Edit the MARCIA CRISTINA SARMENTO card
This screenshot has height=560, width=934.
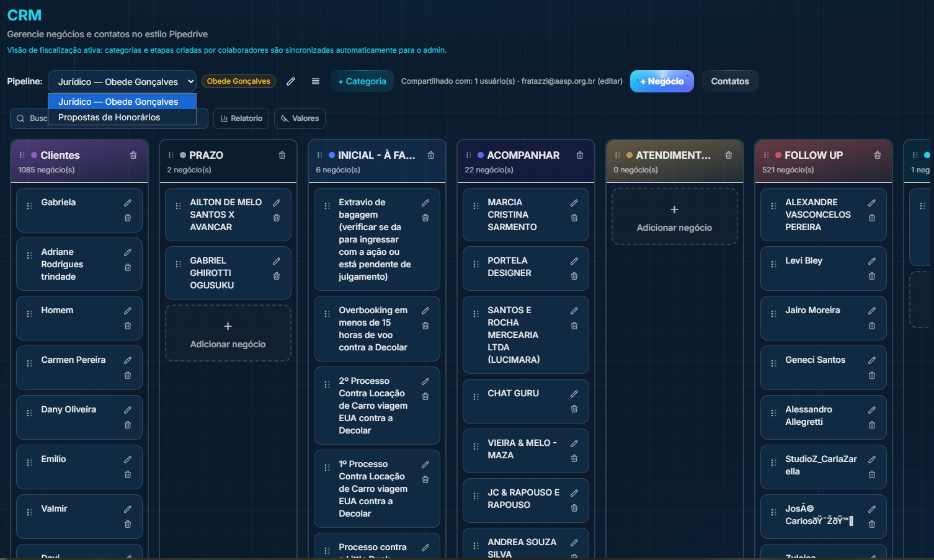574,203
